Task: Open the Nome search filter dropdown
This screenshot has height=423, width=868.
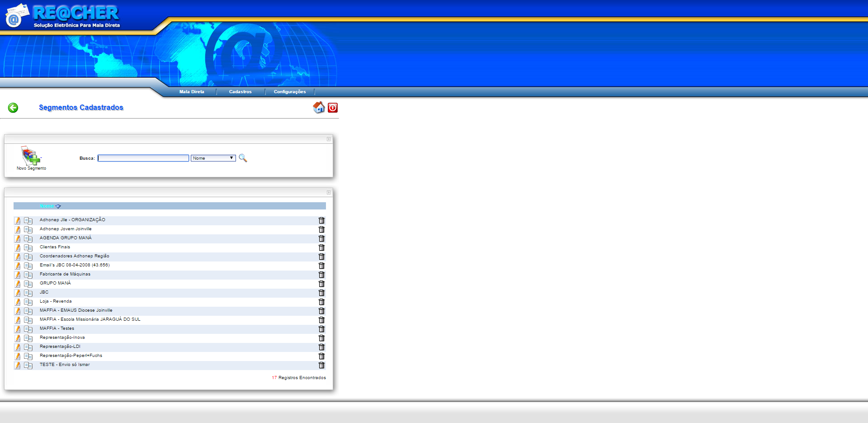Action: 213,158
